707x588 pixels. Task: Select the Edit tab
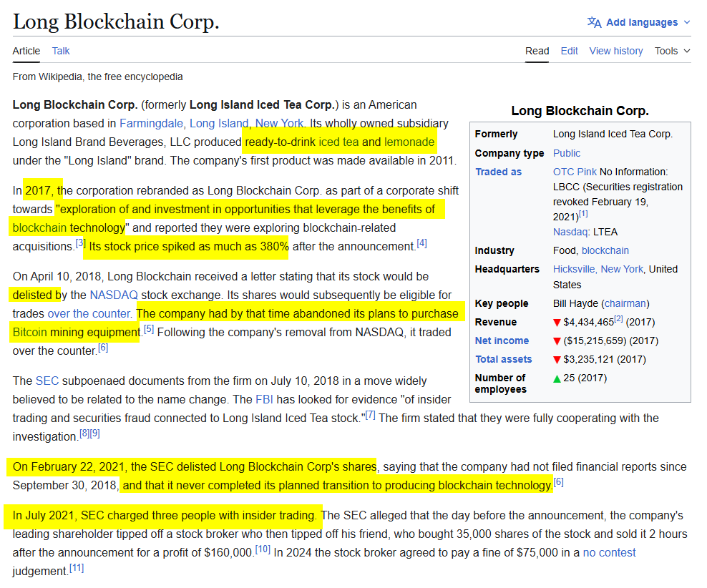(x=569, y=51)
